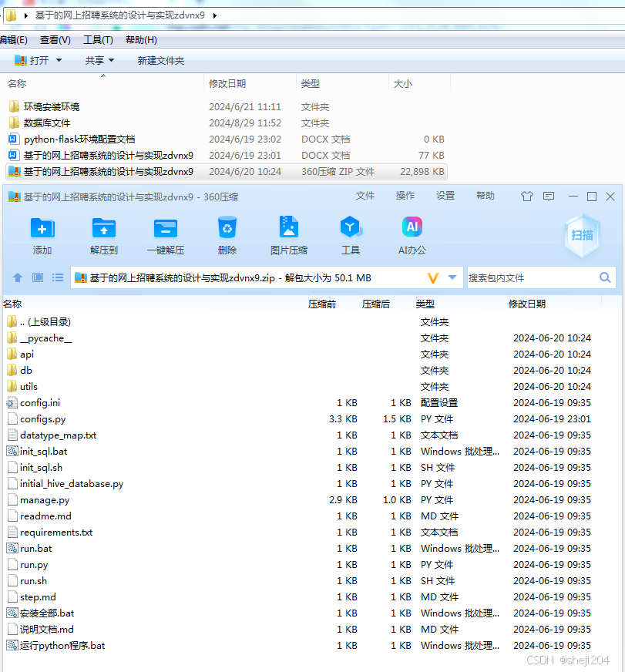
Task: Expand the archive path dropdown arrow
Action: point(452,277)
